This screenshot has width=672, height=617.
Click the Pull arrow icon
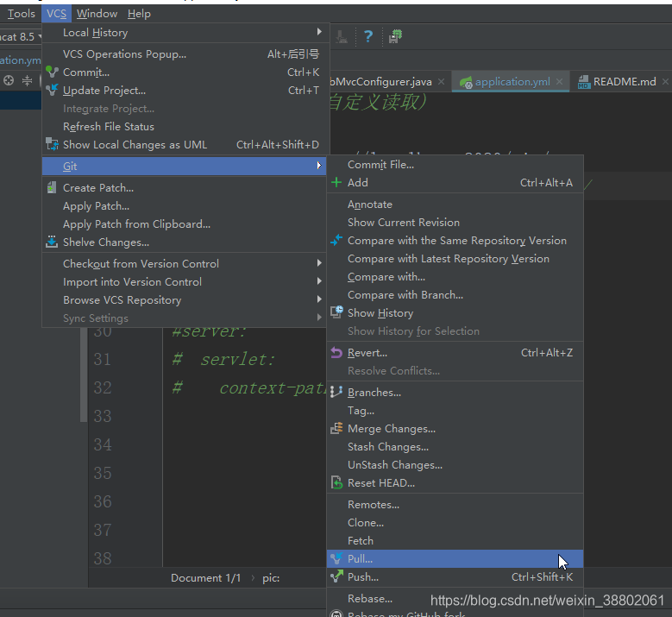[336, 558]
